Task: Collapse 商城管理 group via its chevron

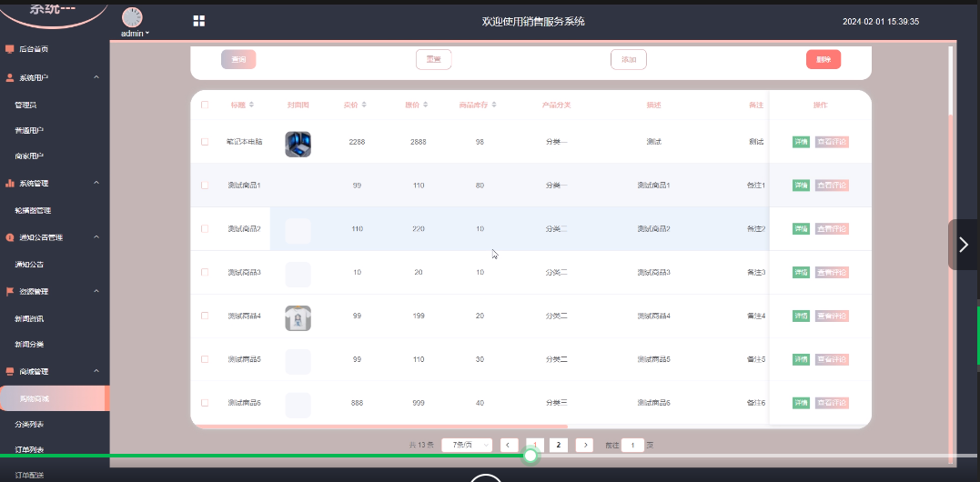Action: point(96,371)
